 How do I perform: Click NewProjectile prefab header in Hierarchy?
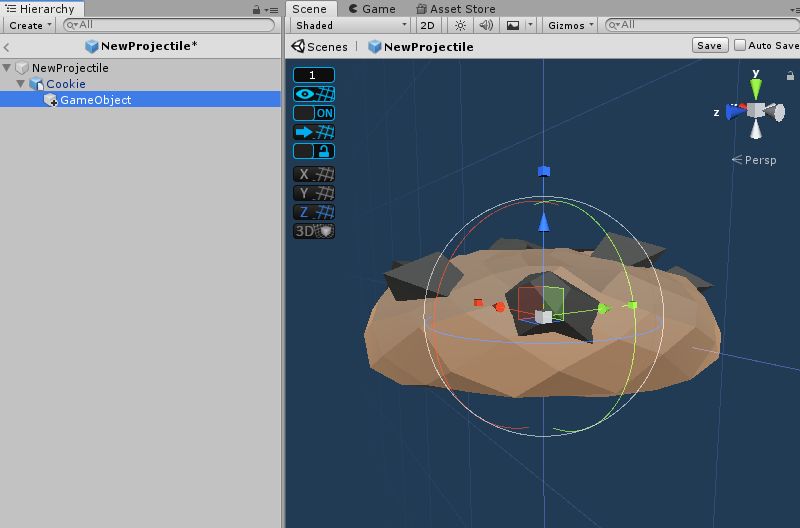pyautogui.click(x=141, y=46)
